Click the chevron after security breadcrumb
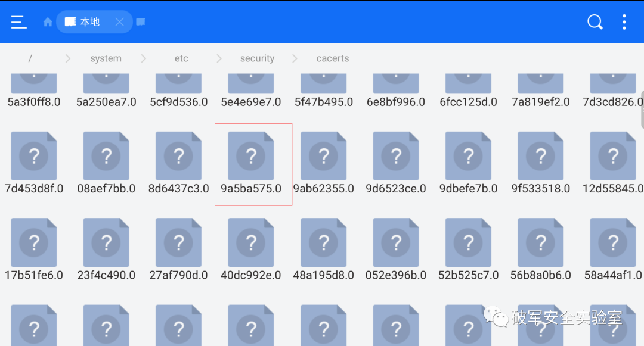This screenshot has height=346, width=644. tap(294, 58)
